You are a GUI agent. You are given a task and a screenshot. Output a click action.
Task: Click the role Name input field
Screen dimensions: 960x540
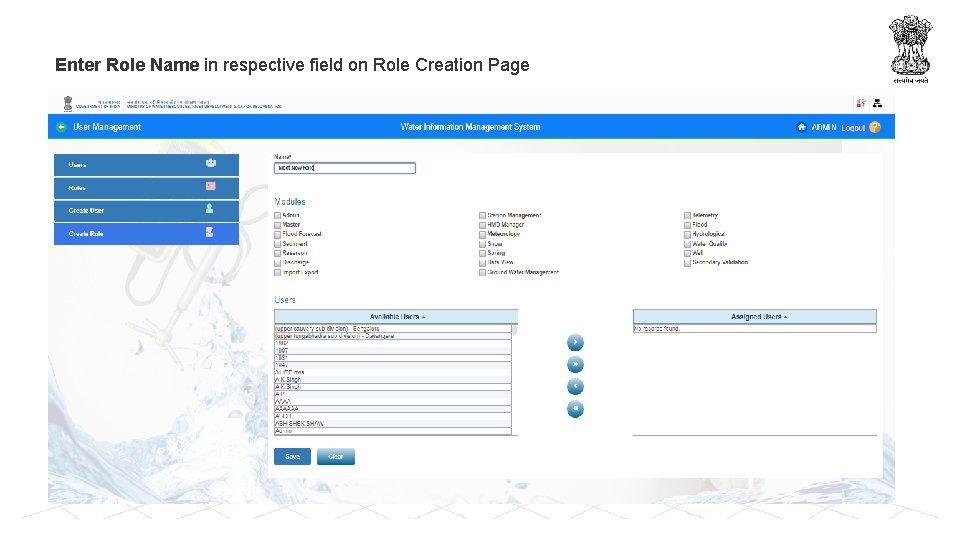pos(345,168)
